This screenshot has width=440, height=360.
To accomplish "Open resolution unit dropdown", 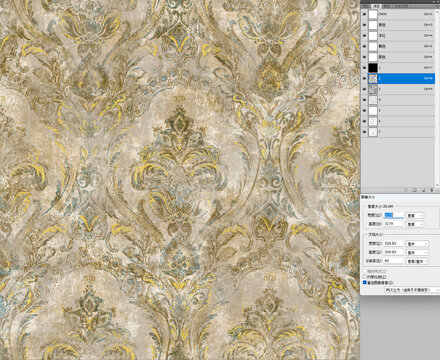I will pyautogui.click(x=417, y=261).
